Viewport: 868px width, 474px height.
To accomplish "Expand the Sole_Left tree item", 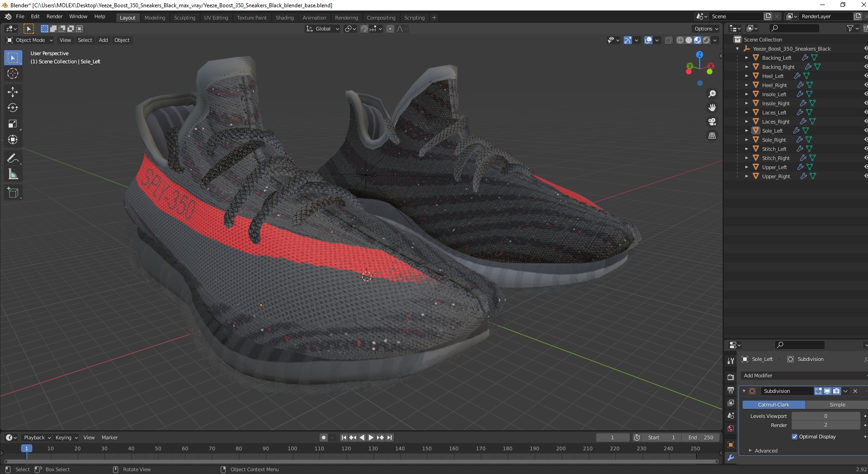I will [x=746, y=131].
